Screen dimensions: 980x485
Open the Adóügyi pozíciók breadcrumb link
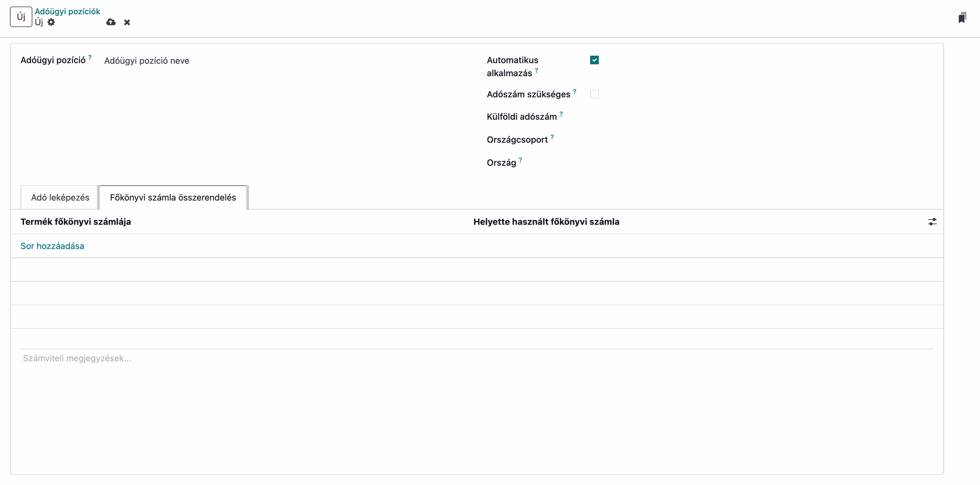point(67,11)
